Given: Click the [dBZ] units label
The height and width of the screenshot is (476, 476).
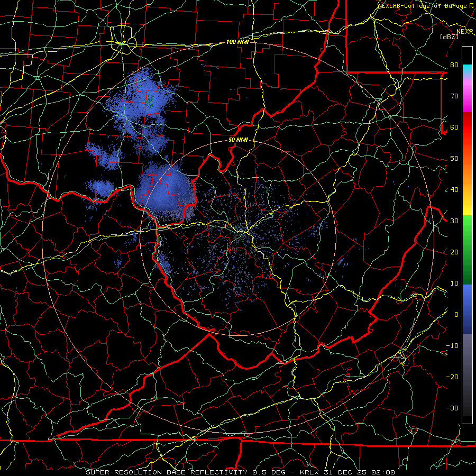Looking at the screenshot, I should (449, 36).
